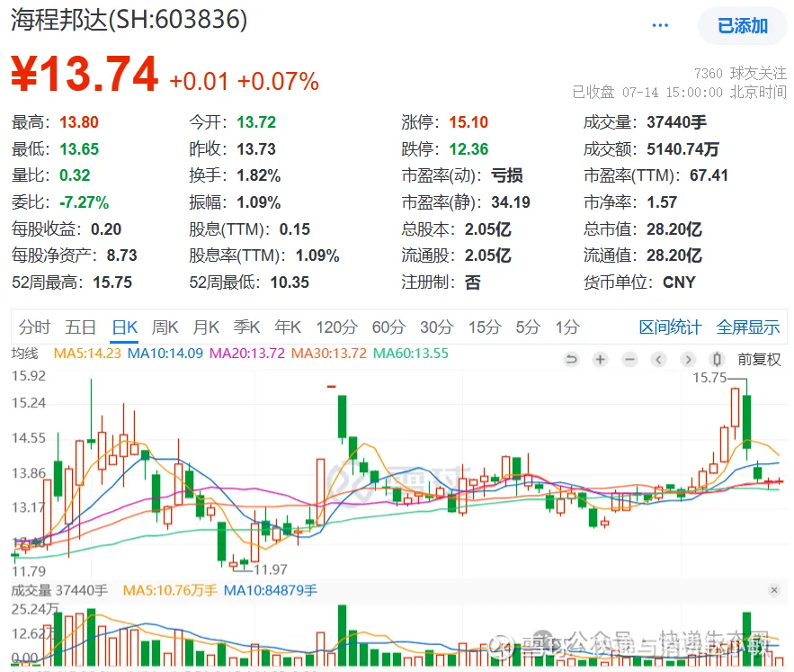The width and height of the screenshot is (794, 672).
Task: Click the 总市值 value 28.20亿
Action: coord(674,229)
